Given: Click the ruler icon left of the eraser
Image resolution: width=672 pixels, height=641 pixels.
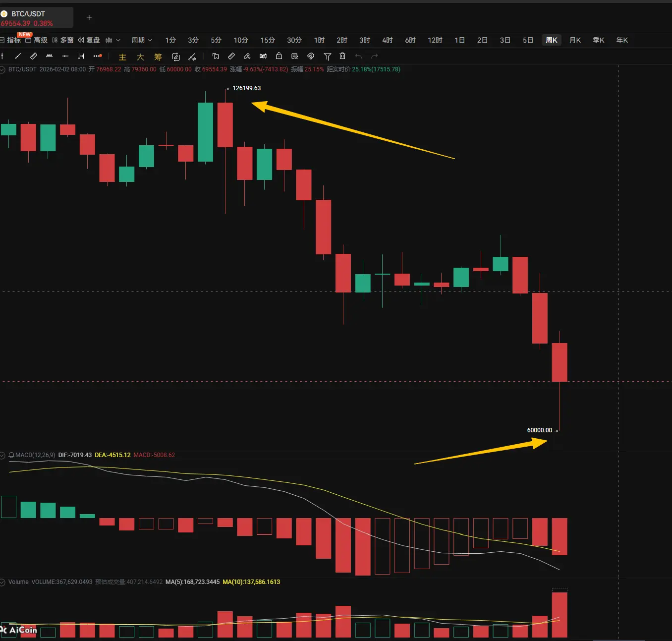Looking at the screenshot, I should 231,56.
